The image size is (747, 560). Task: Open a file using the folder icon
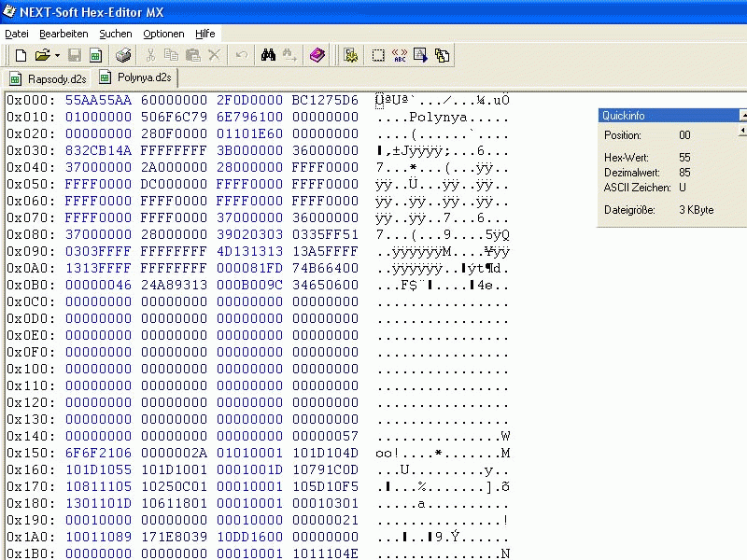tap(42, 56)
